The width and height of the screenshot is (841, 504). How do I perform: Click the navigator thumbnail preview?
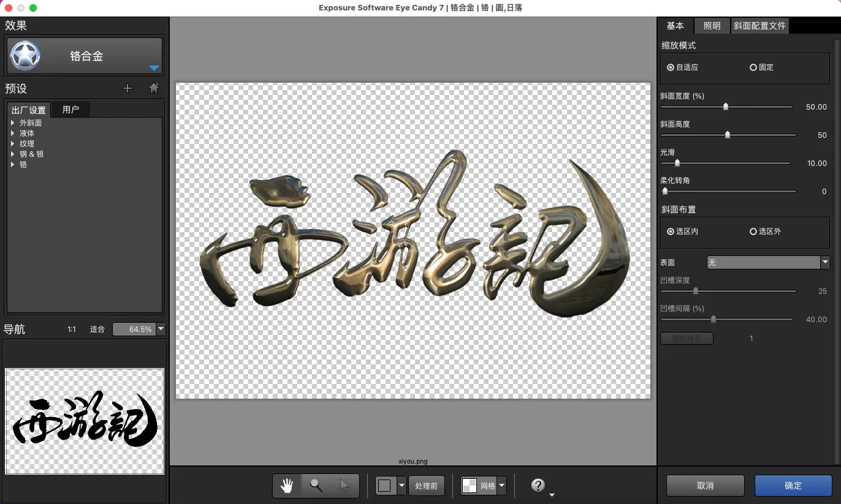[85, 421]
